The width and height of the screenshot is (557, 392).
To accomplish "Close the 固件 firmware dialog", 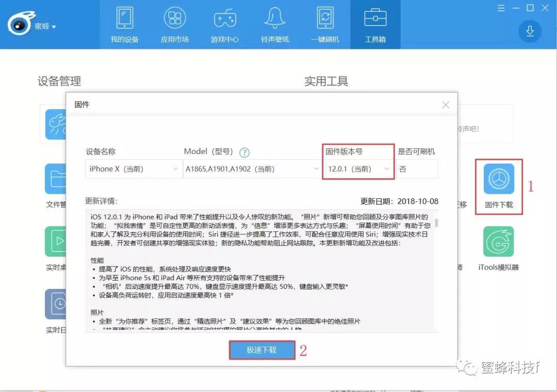I will click(x=445, y=105).
